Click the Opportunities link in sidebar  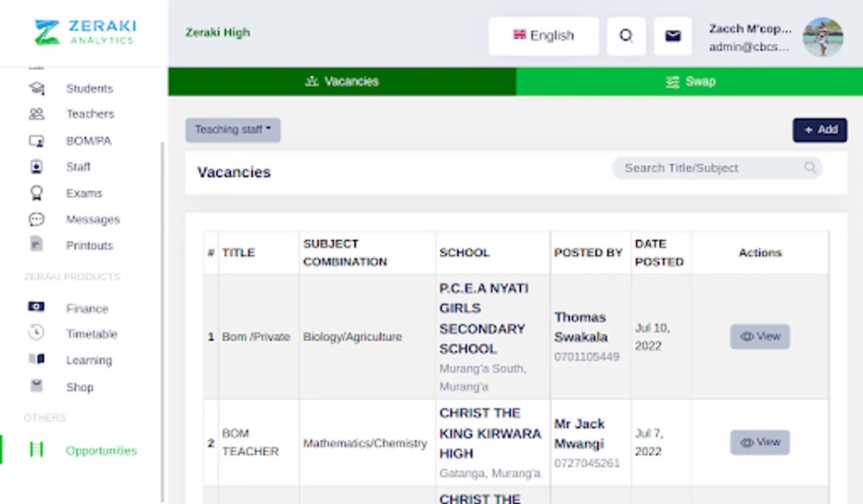[x=101, y=450]
